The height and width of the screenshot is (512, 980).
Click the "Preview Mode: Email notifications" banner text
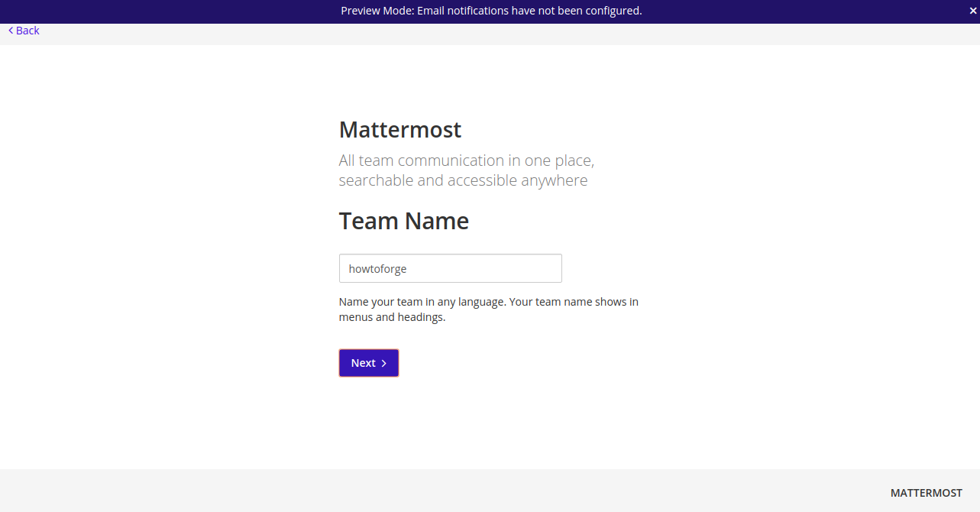pos(491,11)
